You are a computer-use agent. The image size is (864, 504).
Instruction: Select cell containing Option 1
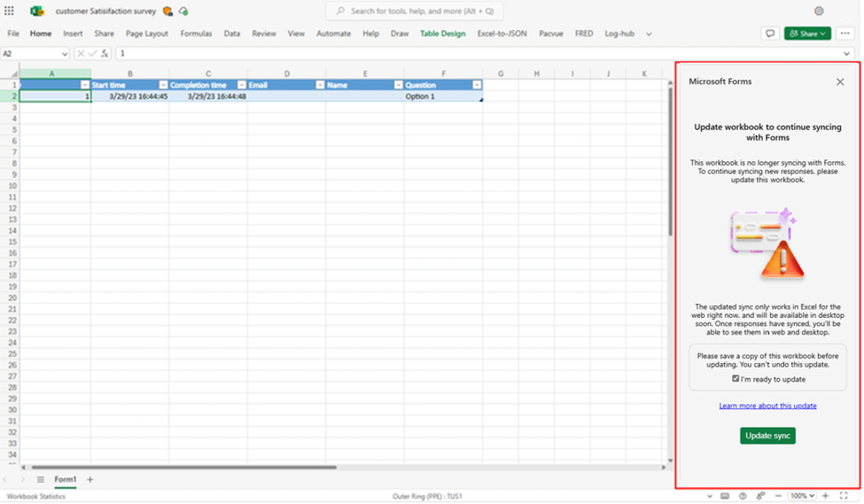pyautogui.click(x=443, y=97)
